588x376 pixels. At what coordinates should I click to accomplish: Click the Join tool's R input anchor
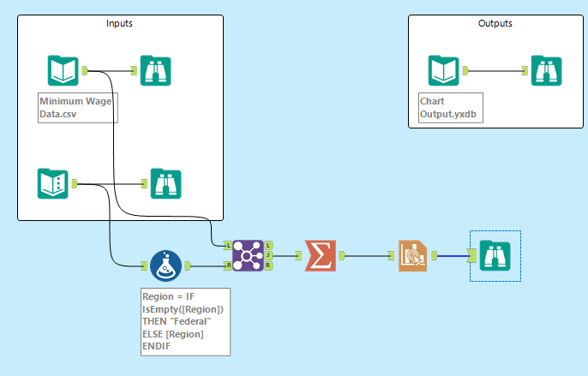228,266
